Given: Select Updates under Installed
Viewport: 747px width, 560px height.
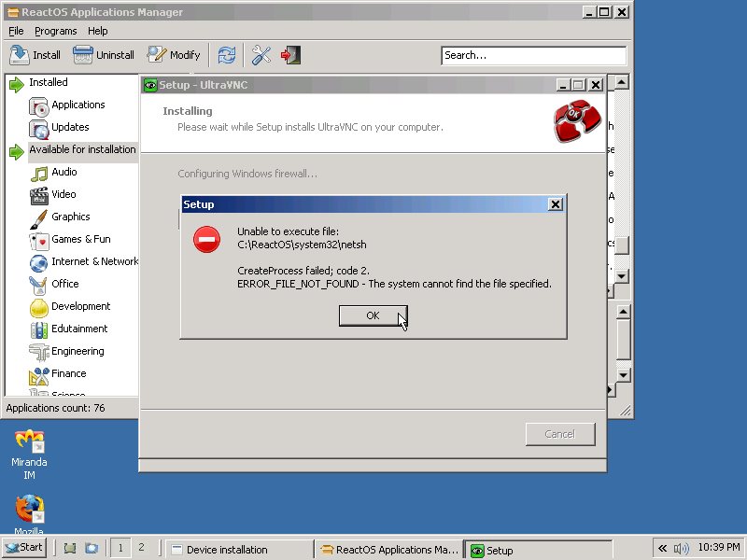Looking at the screenshot, I should pos(70,127).
